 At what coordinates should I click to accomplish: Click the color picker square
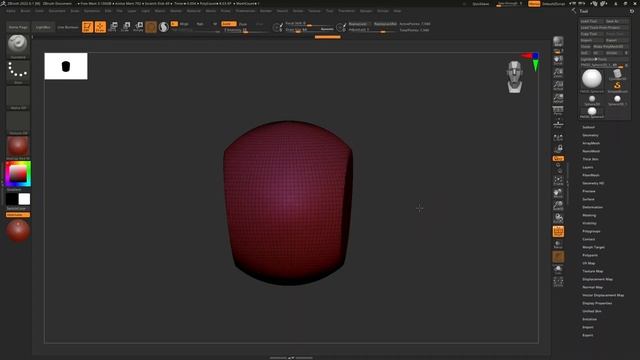(x=18, y=174)
